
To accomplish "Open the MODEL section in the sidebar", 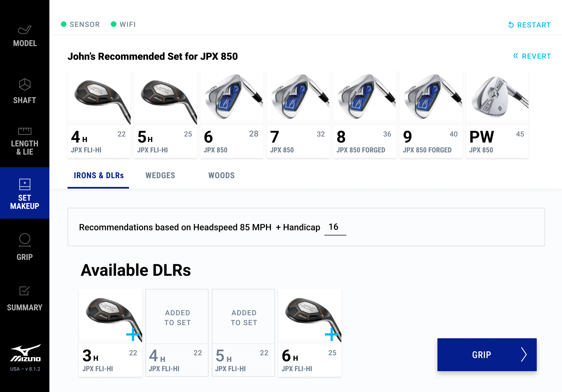I will click(25, 36).
